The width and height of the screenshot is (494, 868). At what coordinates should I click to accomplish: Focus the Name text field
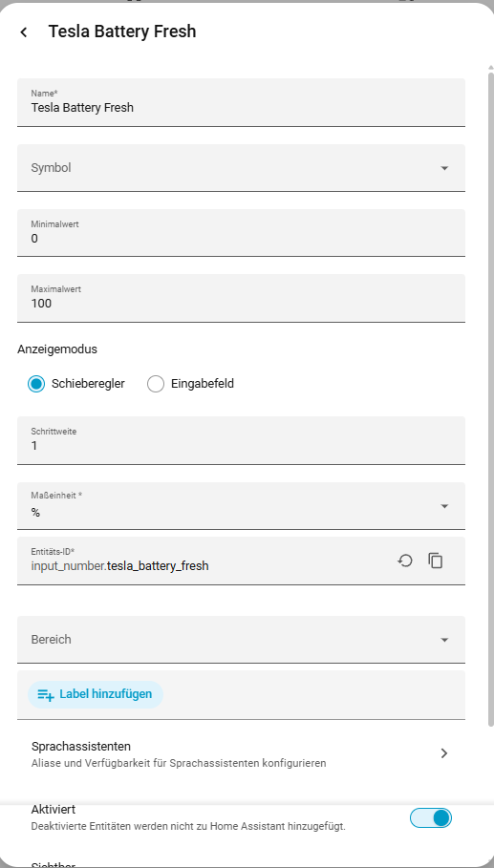[242, 102]
